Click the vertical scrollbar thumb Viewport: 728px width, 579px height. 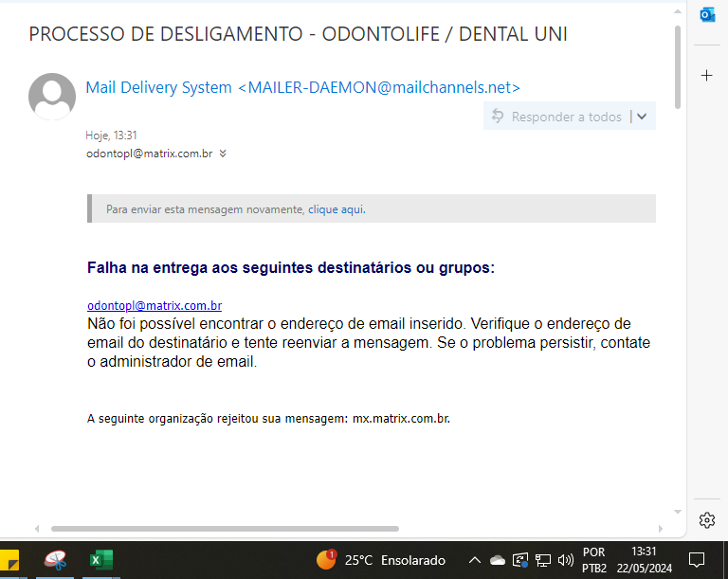tap(678, 67)
